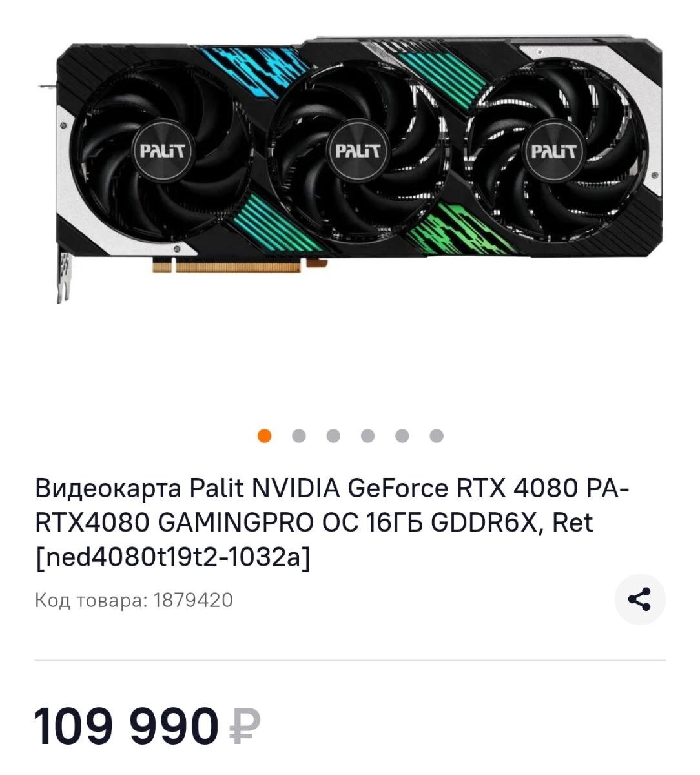Switch to the second carousel image dot

tap(298, 436)
